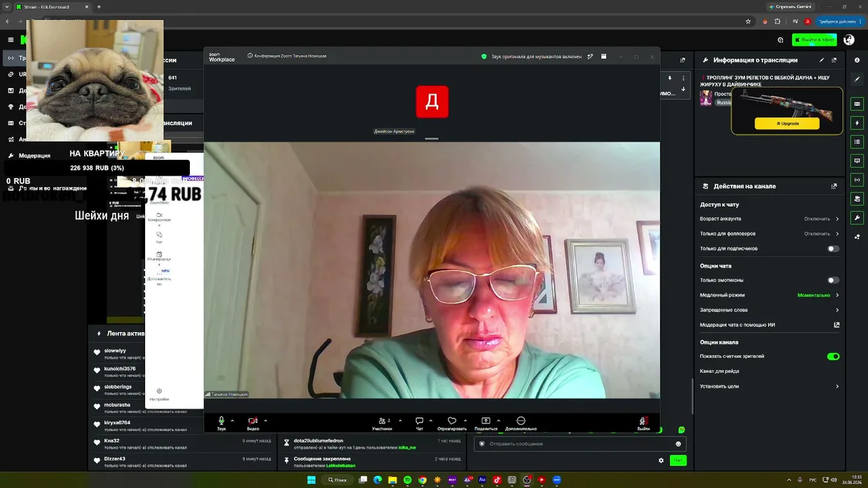
Task: Click Zoom magic wand effects icon
Action: [x=591, y=56]
